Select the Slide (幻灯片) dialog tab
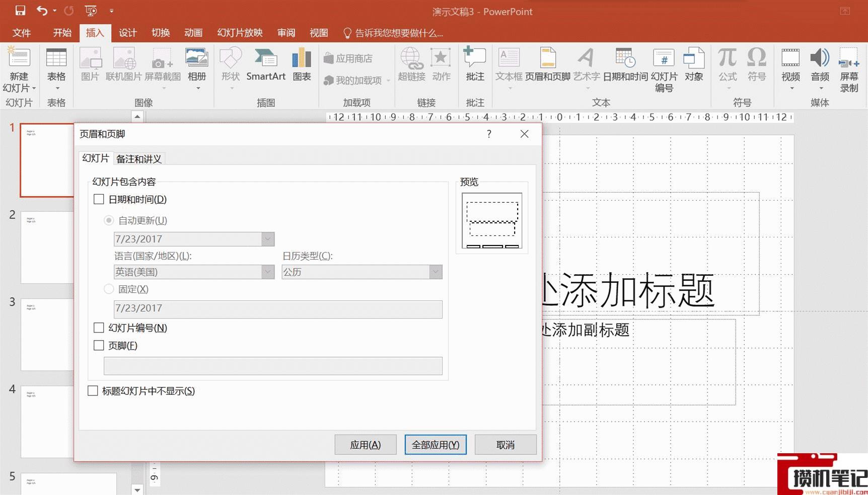Viewport: 868px width, 495px height. 96,158
